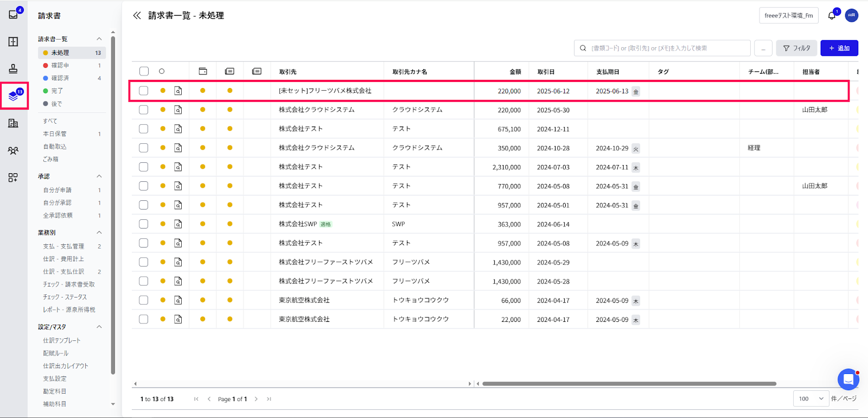
Task: Go to next page arrow
Action: [x=256, y=399]
